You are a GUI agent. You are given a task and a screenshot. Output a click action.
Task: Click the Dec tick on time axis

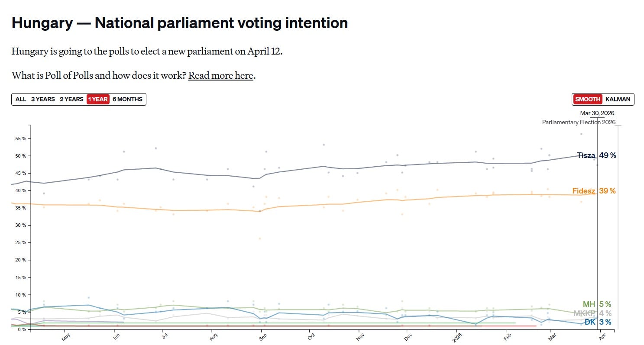(407, 336)
